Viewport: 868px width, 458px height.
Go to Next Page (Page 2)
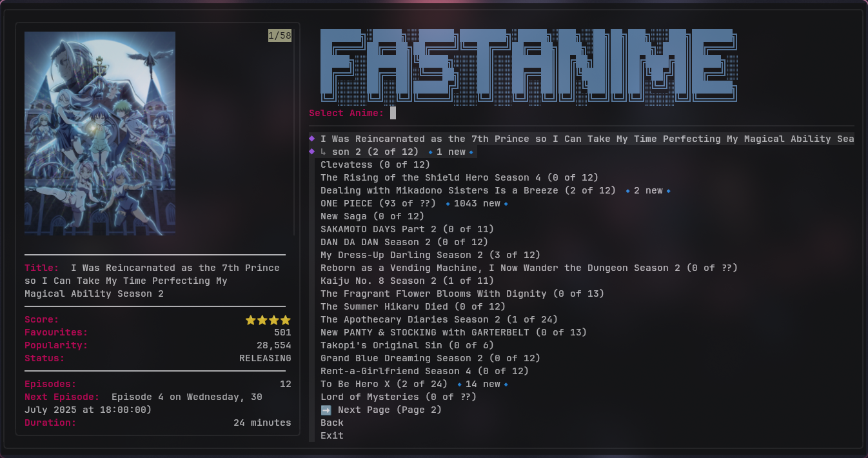381,410
